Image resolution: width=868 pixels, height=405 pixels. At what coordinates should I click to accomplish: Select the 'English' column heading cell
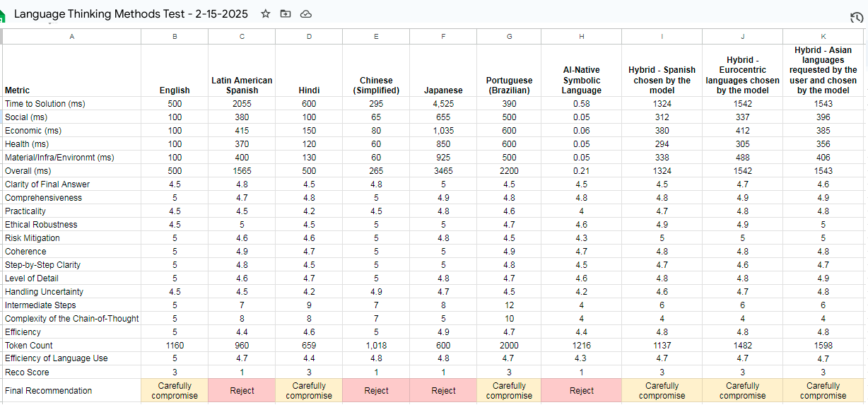[175, 71]
